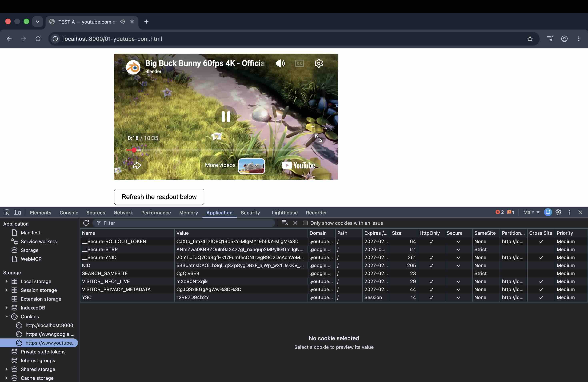Open the inspect element picker tool

(6, 212)
